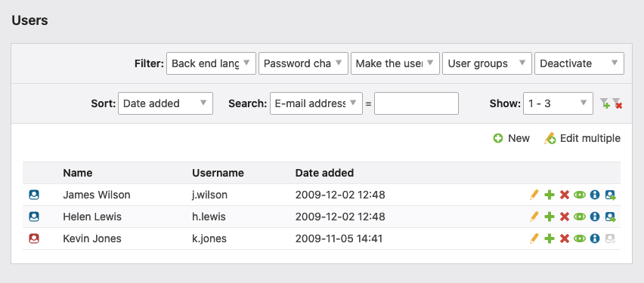
Task: Create a New user
Action: tap(511, 138)
